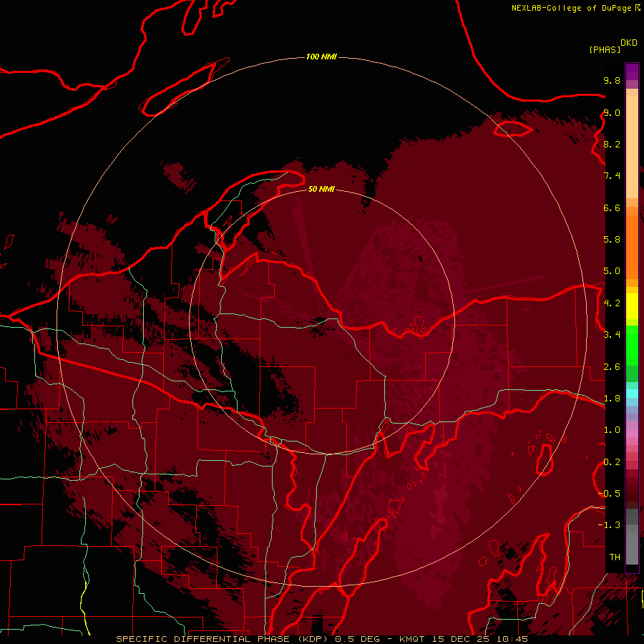
Task: Click the -1.3 legend value
Action: click(609, 525)
